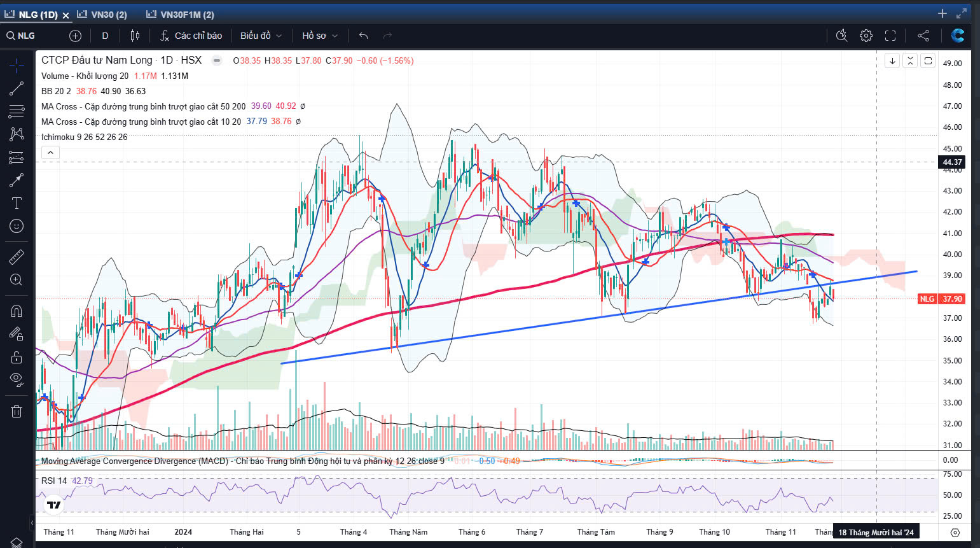Collapse the left toolbar with the small arrow
980x548 pixels.
click(32, 523)
